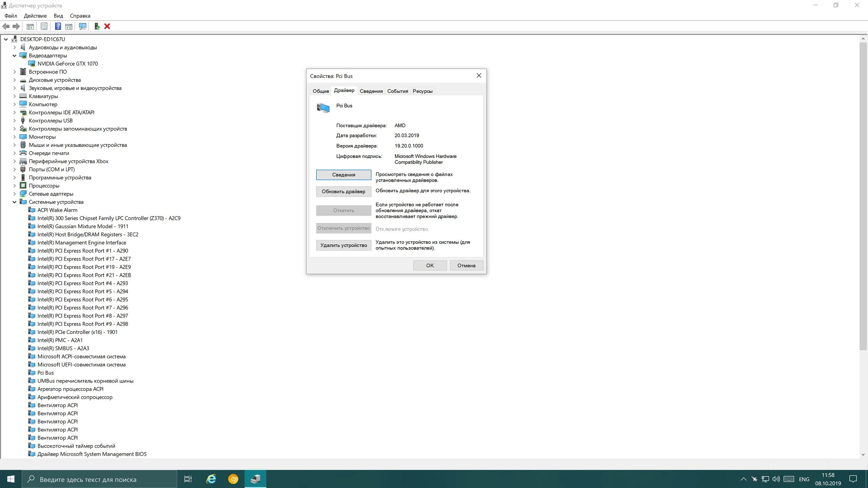Click the Удалить устройство button

tap(343, 245)
